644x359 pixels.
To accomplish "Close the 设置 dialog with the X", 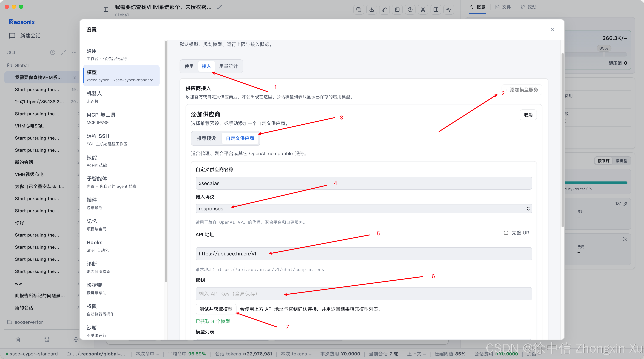I will coord(552,30).
